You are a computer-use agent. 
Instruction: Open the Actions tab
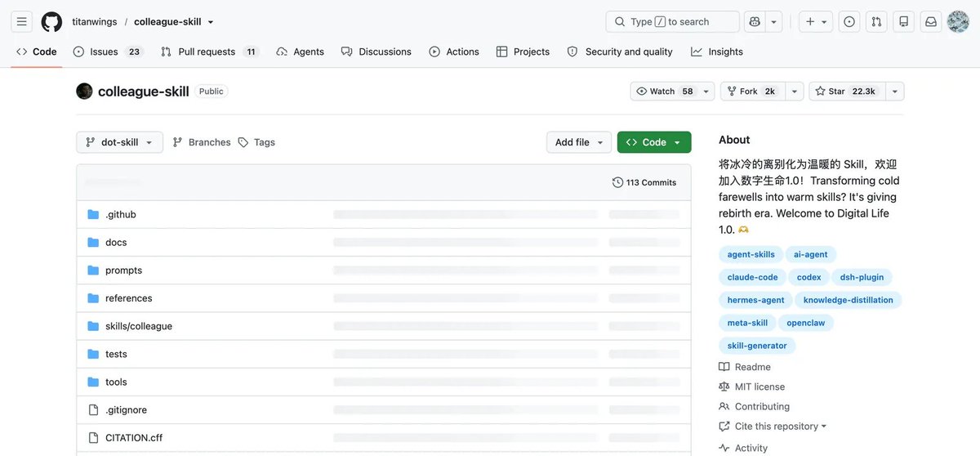pyautogui.click(x=454, y=51)
